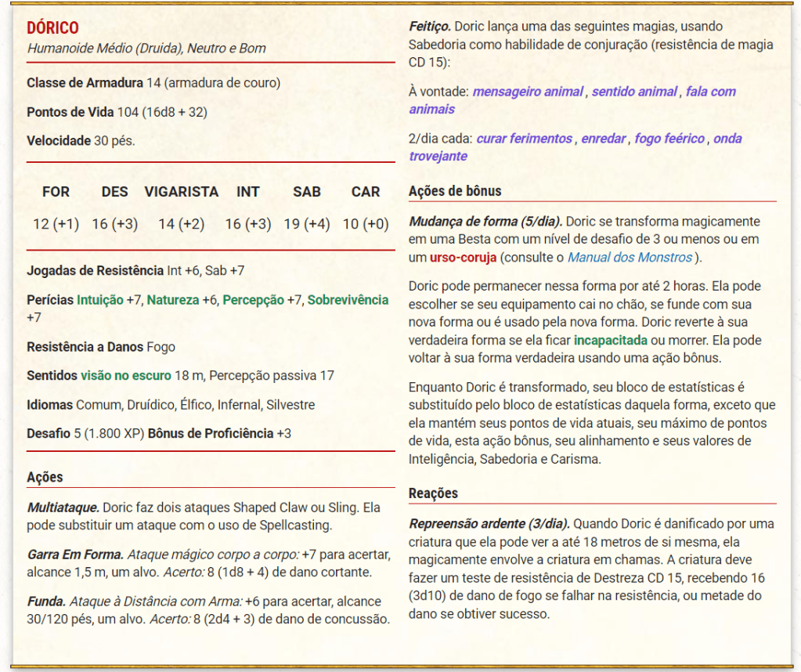Image resolution: width=801 pixels, height=672 pixels.
Task: Click the SAB score value 19 (+4)
Action: click(x=307, y=224)
